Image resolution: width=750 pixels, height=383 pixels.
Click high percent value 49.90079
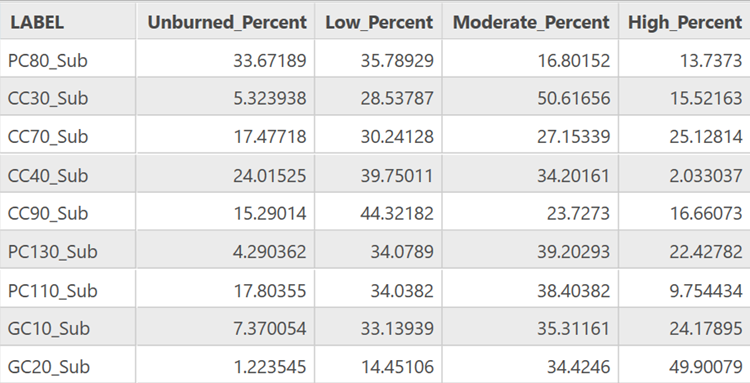pos(706,367)
